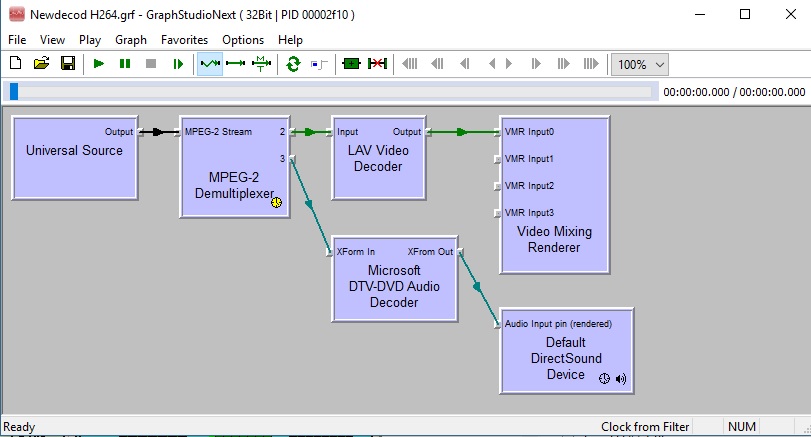Select the Universal Source filter block

(x=74, y=156)
